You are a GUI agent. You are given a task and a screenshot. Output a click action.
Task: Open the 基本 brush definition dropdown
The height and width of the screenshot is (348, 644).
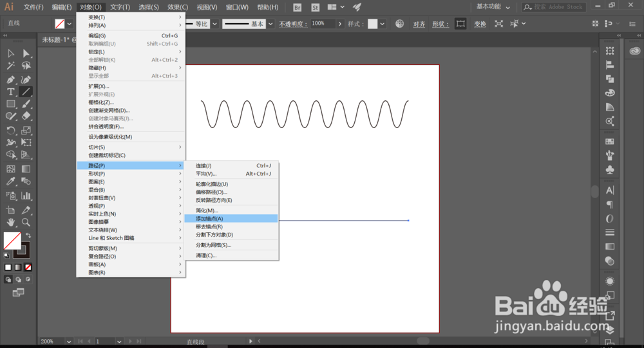click(270, 24)
